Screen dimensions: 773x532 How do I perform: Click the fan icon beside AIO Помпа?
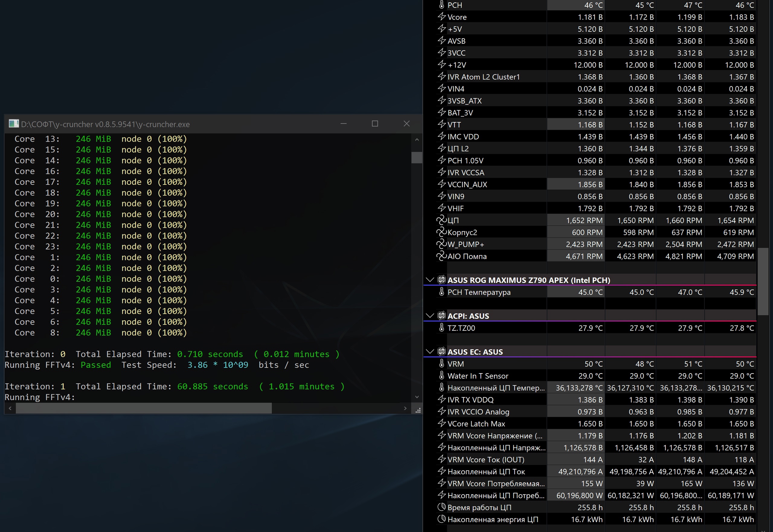coord(441,256)
